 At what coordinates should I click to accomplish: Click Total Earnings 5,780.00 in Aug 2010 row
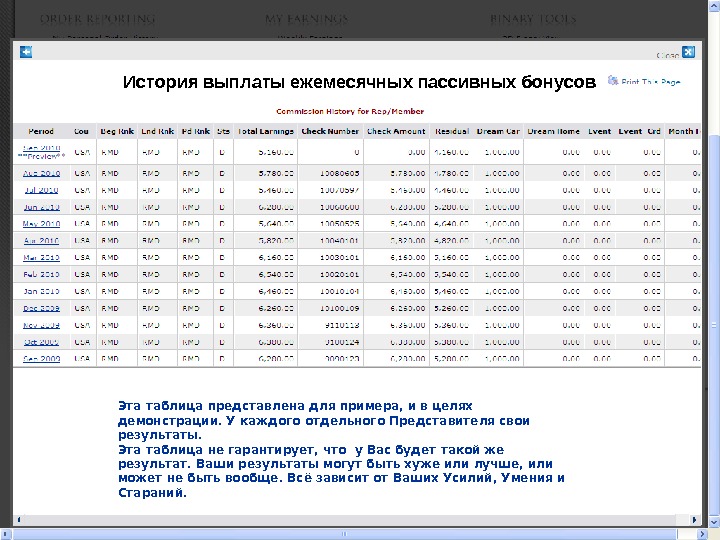[x=276, y=174]
